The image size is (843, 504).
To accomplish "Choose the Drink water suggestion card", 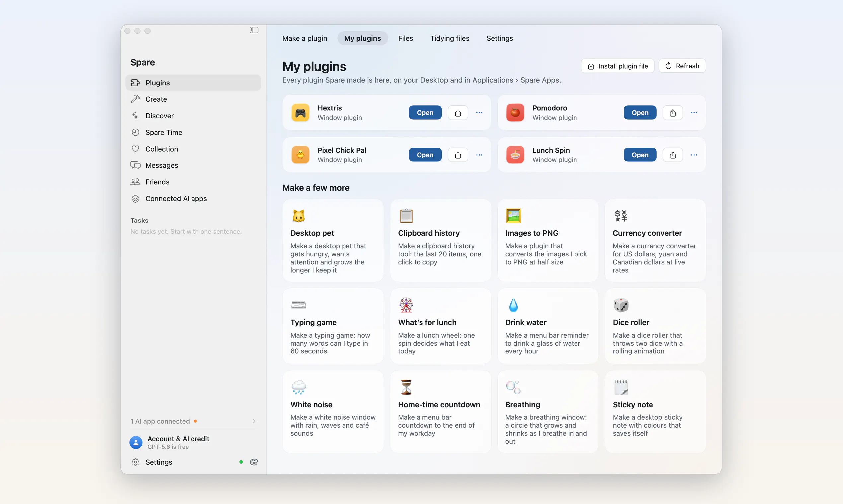I will coord(548,326).
